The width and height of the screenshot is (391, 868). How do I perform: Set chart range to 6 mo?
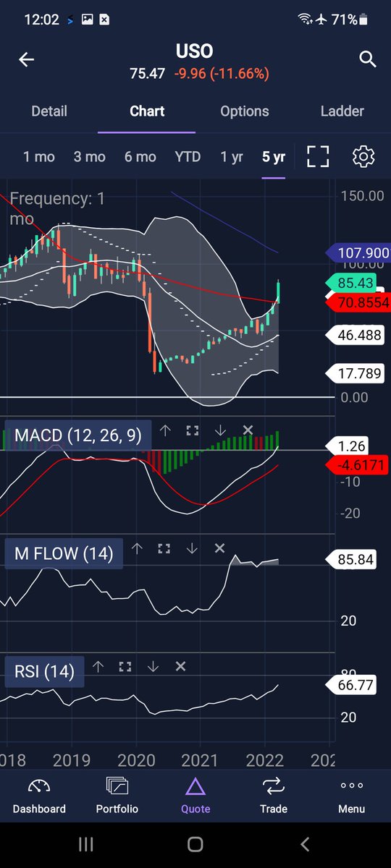[140, 157]
